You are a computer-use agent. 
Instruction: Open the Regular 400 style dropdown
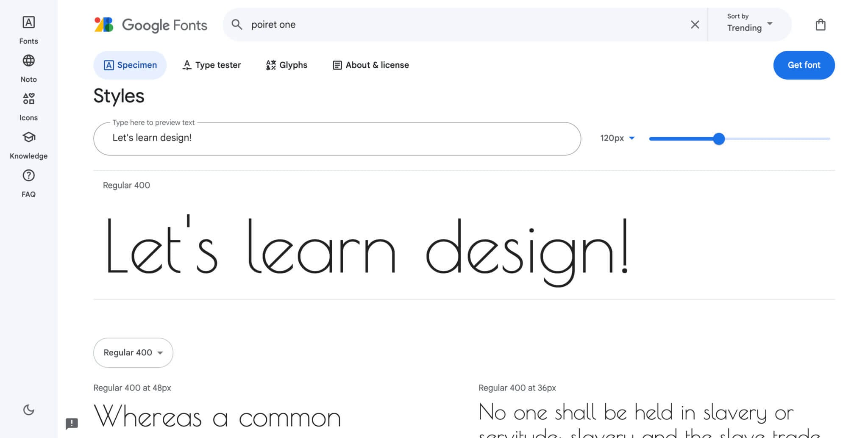(133, 352)
